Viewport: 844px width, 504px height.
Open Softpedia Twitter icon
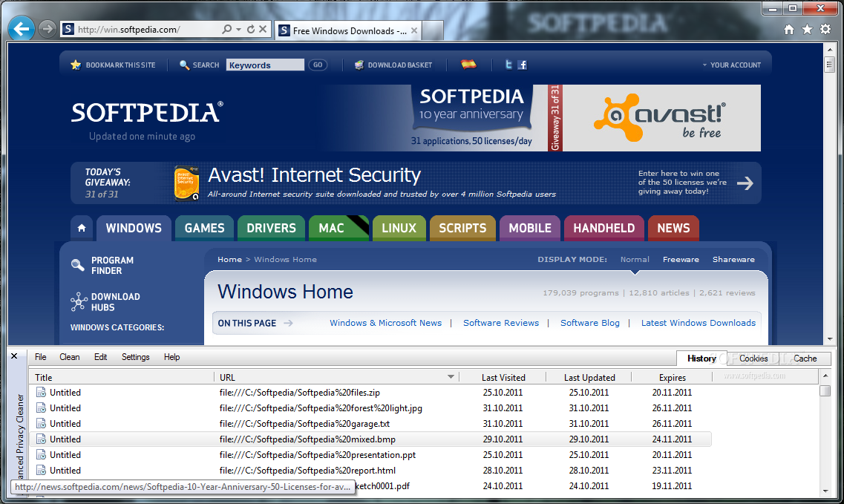[508, 65]
